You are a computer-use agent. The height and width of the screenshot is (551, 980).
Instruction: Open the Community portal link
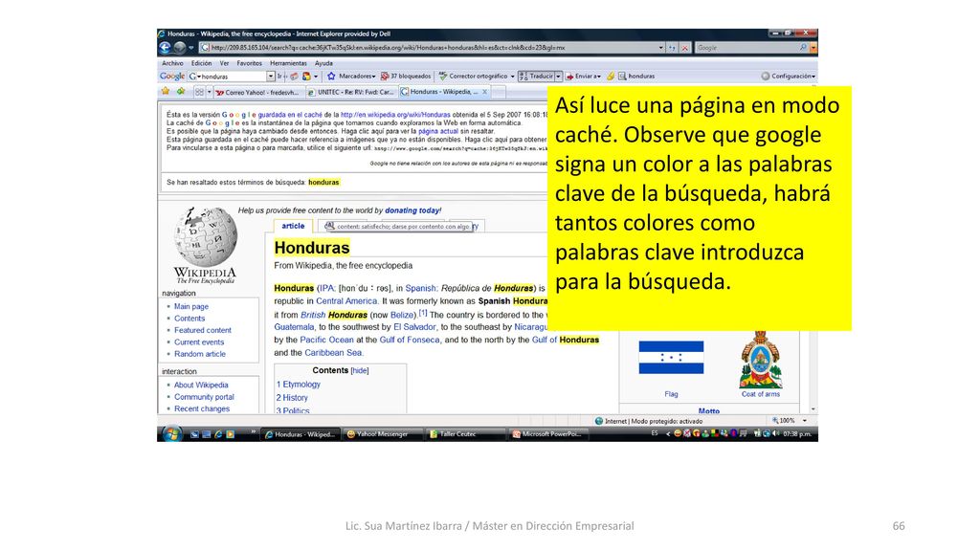tap(204, 397)
